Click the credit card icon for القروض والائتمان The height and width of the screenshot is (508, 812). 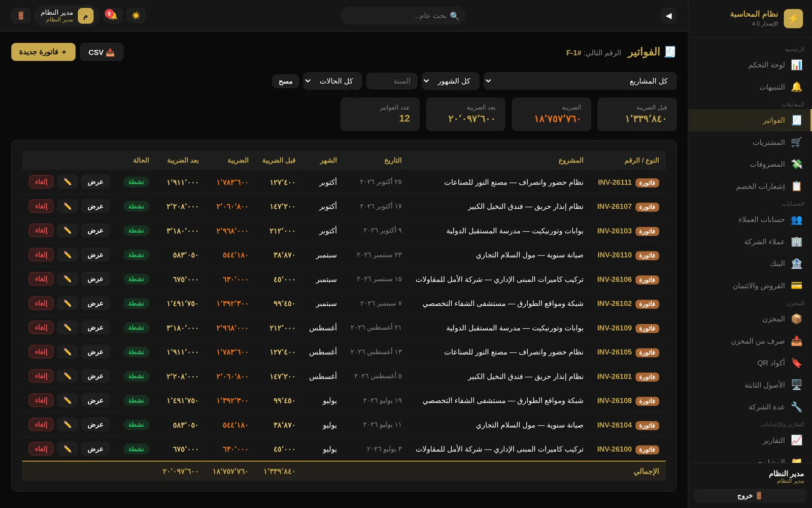pyautogui.click(x=797, y=285)
